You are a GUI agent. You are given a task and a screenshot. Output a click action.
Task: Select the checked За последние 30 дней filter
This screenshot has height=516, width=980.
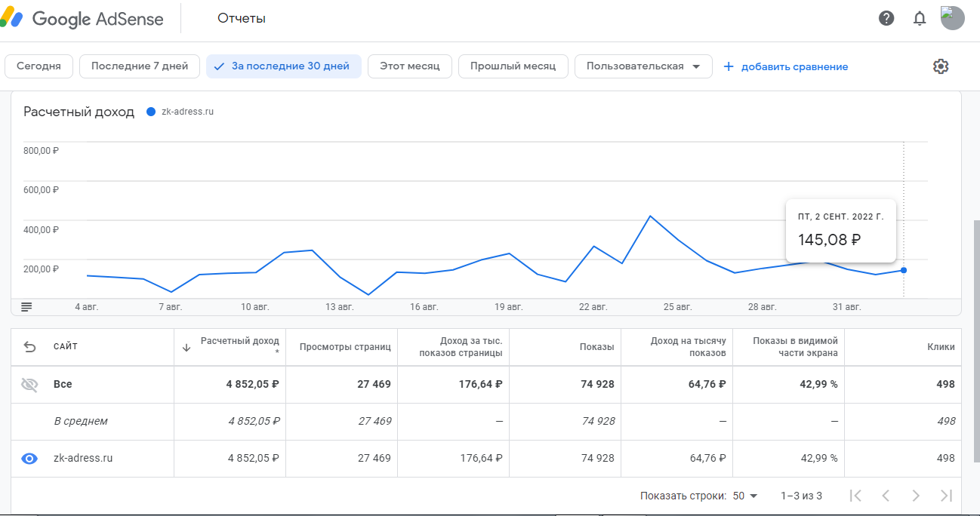(283, 66)
